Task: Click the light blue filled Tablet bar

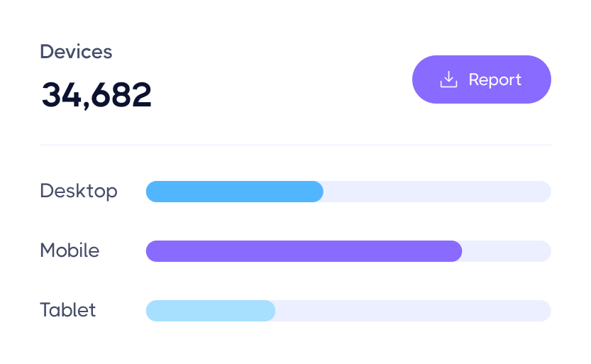Action: tap(210, 311)
